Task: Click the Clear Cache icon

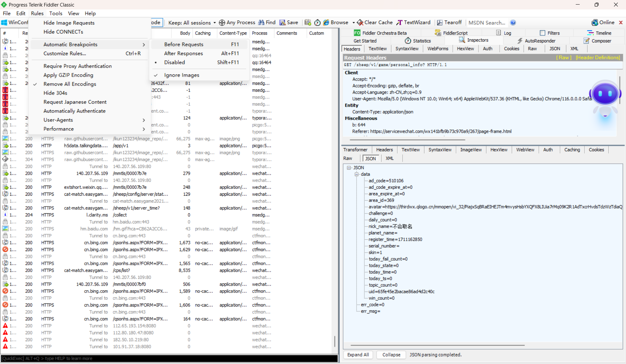Action: (360, 23)
